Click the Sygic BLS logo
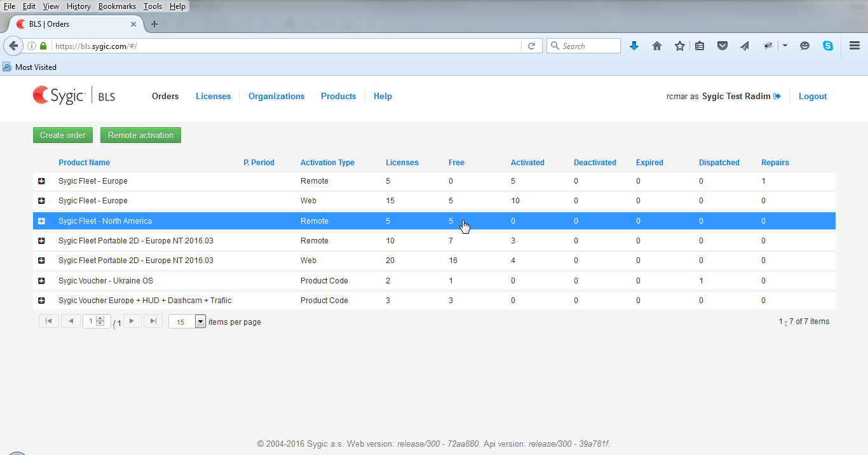The height and width of the screenshot is (455, 868). (74, 96)
